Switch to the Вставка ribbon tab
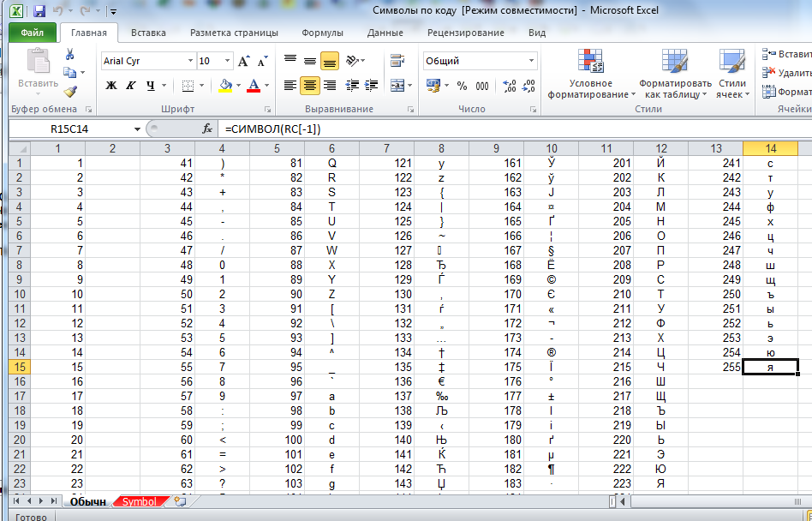812x521 pixels. coord(149,33)
